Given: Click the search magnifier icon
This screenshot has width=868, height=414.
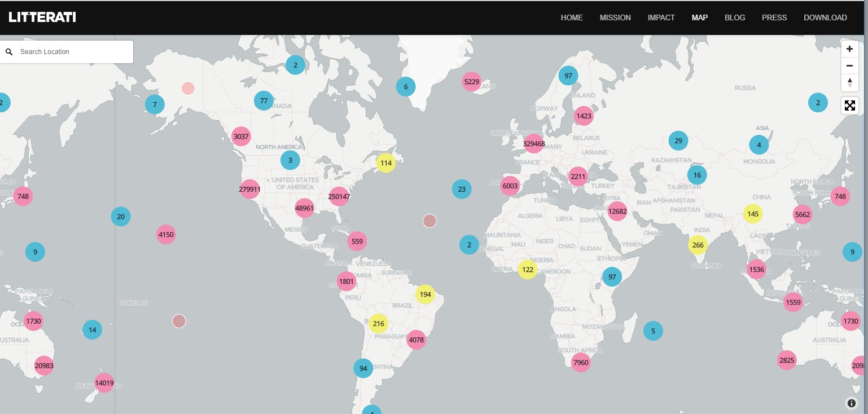Looking at the screenshot, I should pyautogui.click(x=9, y=52).
